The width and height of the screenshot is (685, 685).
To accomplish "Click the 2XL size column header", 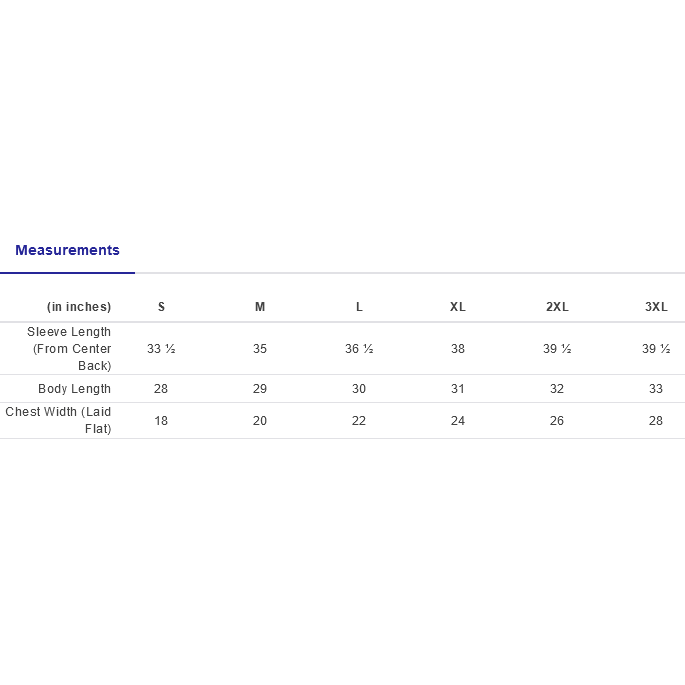I will [x=557, y=307].
